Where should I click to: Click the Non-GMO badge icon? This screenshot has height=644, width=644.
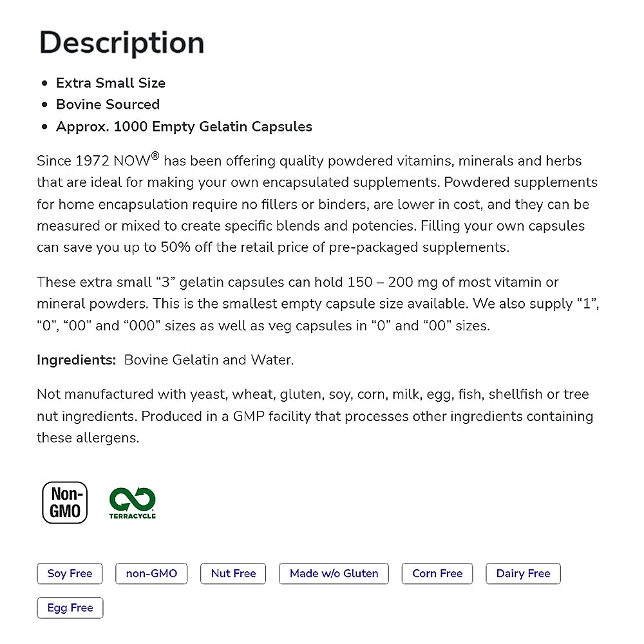[64, 502]
